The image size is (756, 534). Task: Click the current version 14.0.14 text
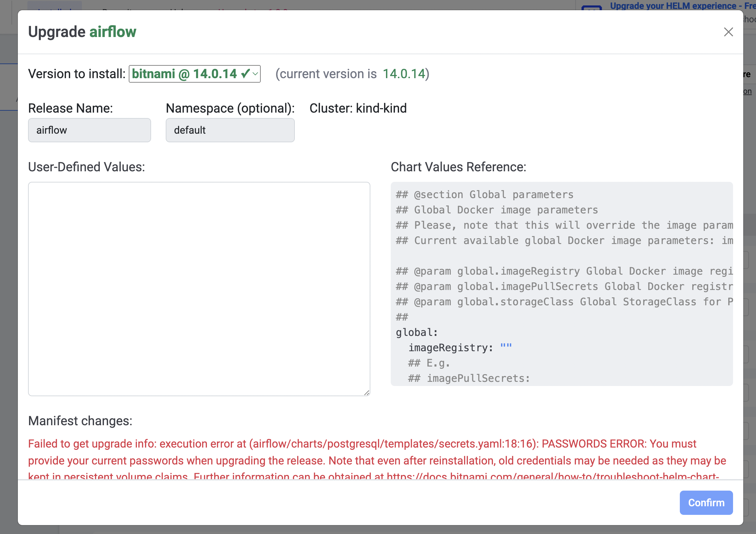point(404,74)
